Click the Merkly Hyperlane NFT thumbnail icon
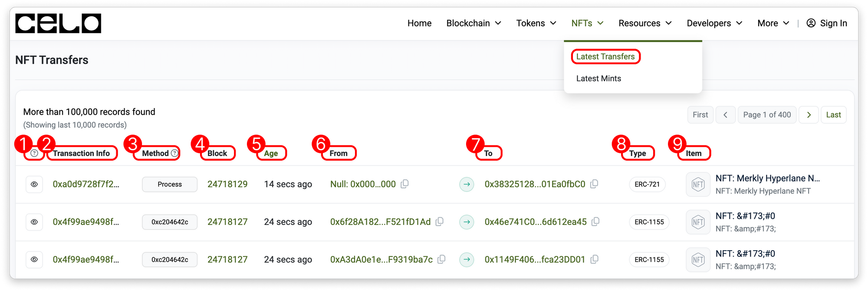This screenshot has width=868, height=291. 698,185
